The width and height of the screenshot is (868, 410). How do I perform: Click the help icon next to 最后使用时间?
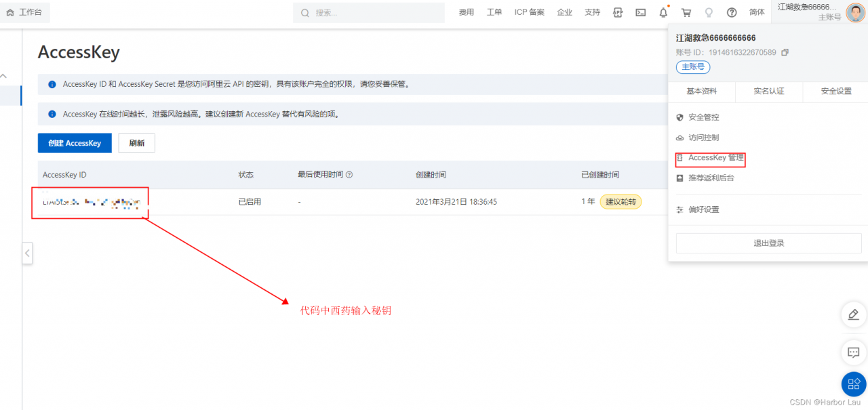click(349, 175)
